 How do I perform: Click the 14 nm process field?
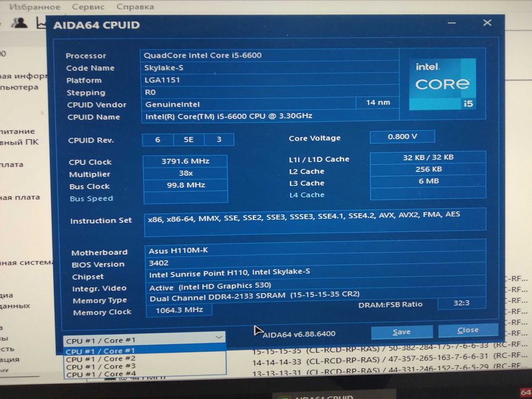(x=377, y=103)
